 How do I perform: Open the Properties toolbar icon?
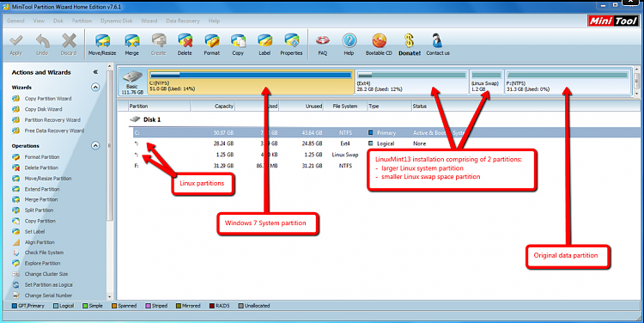tap(291, 41)
